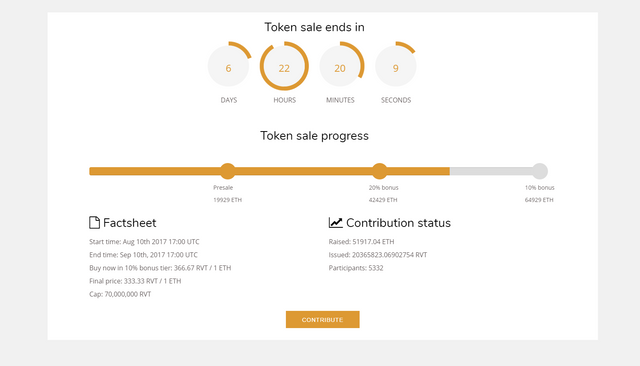Click the days countdown circle showing 6
The height and width of the screenshot is (366, 640).
click(x=229, y=66)
